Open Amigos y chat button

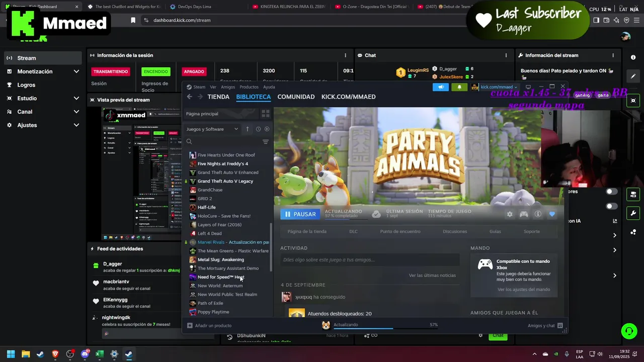click(x=545, y=325)
